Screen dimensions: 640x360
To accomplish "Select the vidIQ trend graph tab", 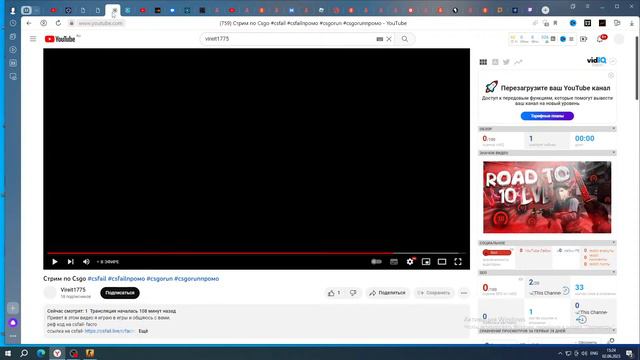I will (518, 62).
